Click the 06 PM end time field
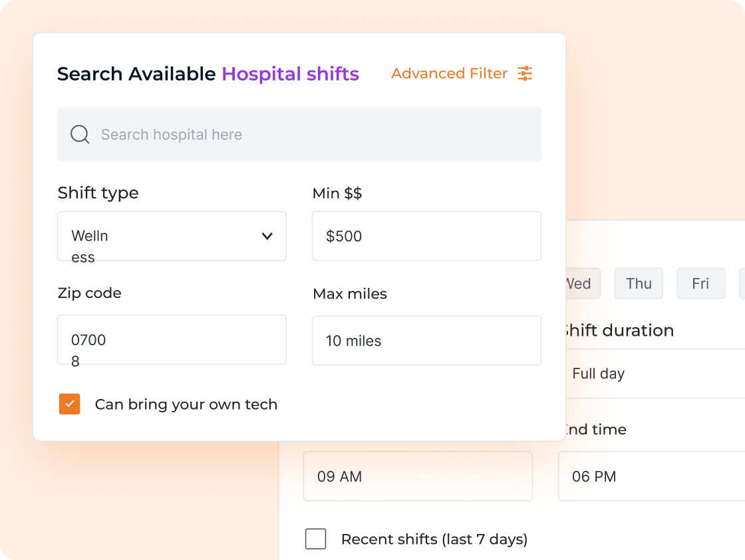Viewport: 745px width, 560px height. 652,476
